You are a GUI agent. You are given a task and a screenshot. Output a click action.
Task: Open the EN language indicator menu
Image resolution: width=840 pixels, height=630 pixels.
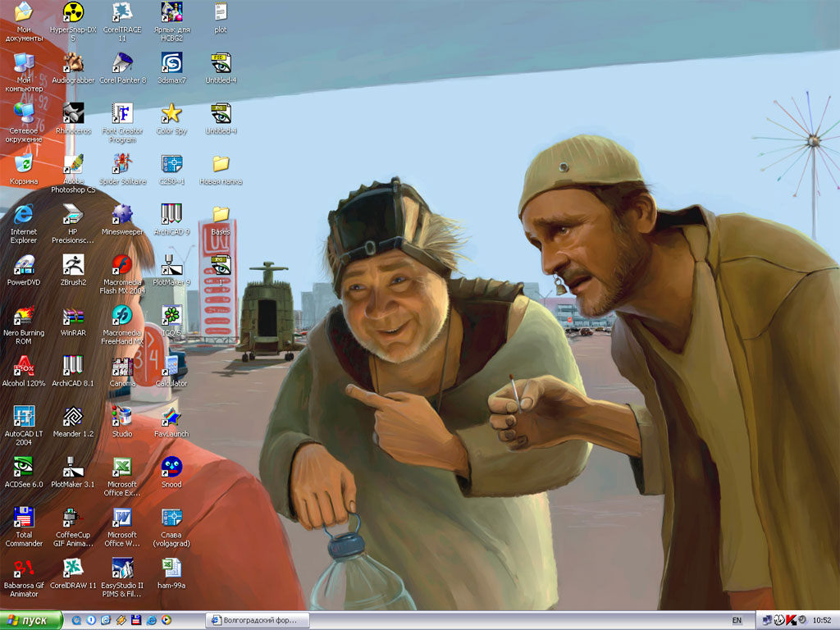tap(737, 620)
